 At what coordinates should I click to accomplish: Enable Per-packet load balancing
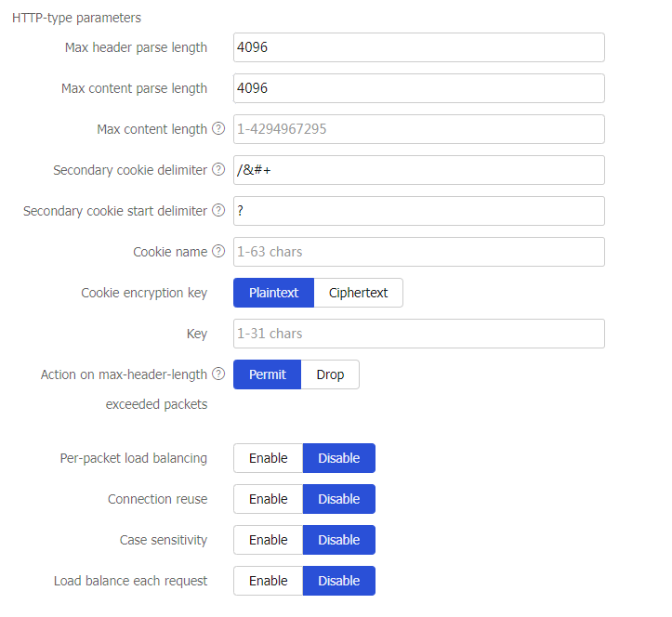coord(268,458)
